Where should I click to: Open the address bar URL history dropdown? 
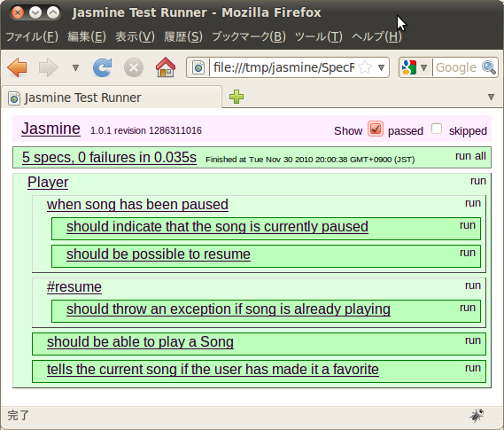point(381,68)
